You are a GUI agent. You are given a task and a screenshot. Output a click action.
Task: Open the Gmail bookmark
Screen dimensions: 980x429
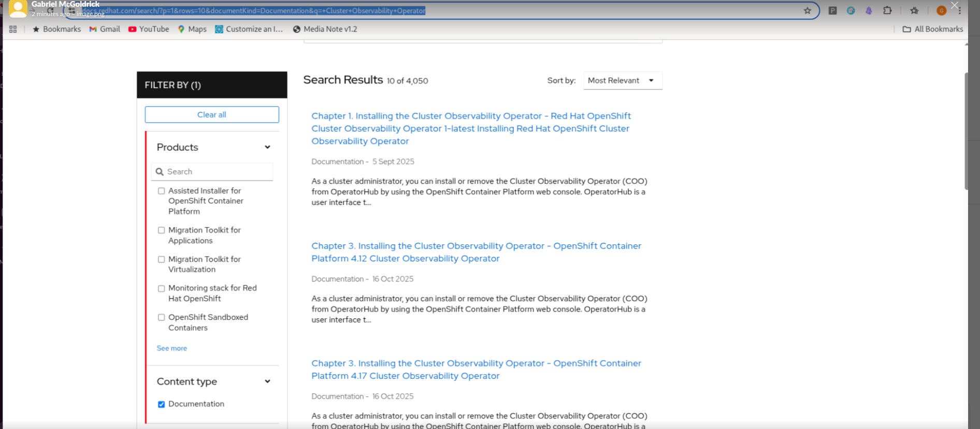pyautogui.click(x=105, y=29)
